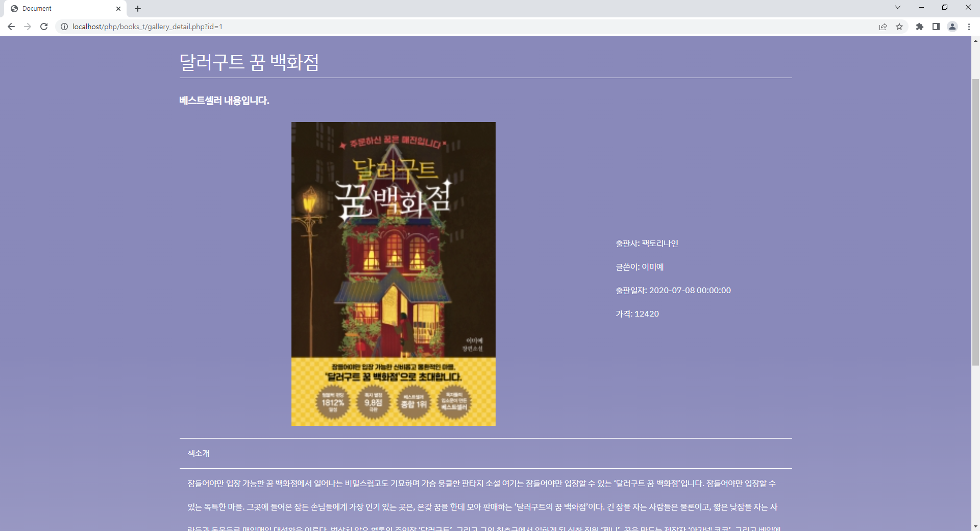Open a new tab with plus

(138, 9)
